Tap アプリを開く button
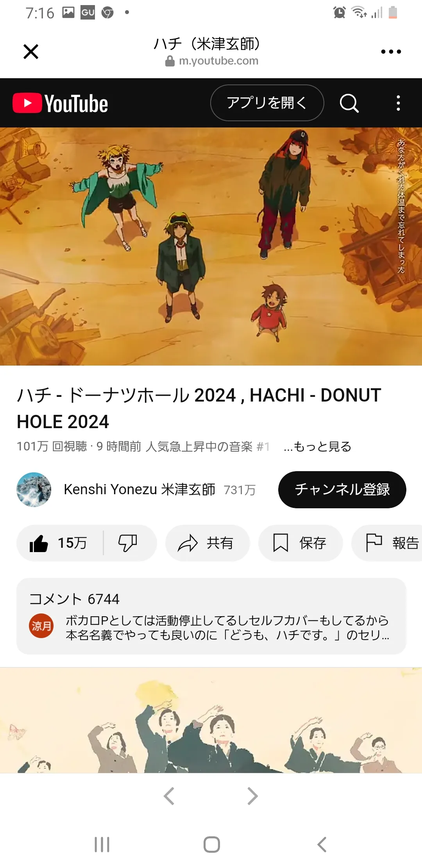 coord(267,103)
